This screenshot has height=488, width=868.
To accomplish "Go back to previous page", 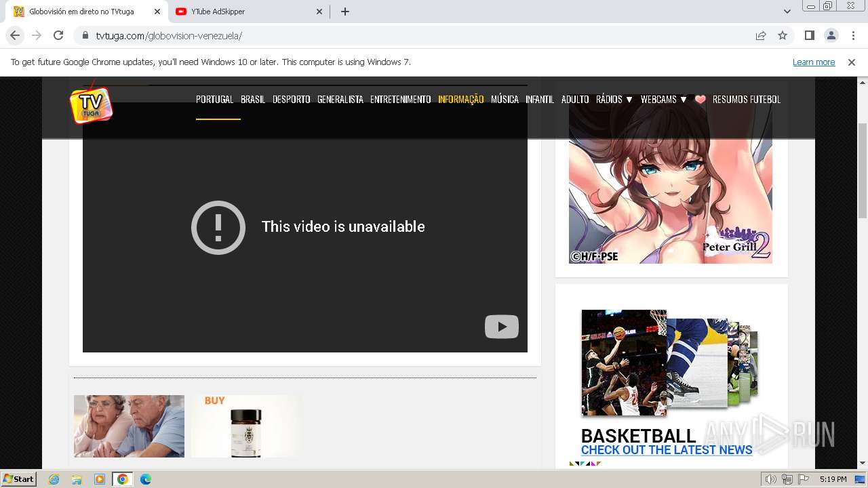I will point(15,35).
